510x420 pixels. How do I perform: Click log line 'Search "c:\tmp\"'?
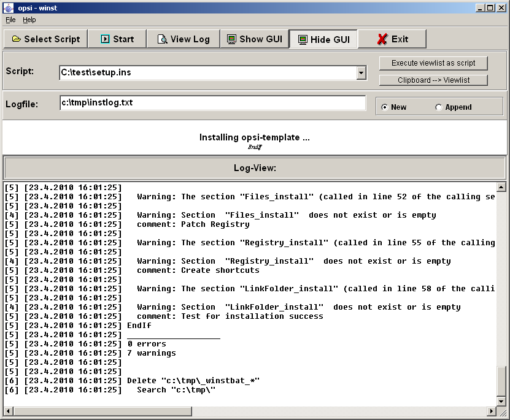(176, 390)
